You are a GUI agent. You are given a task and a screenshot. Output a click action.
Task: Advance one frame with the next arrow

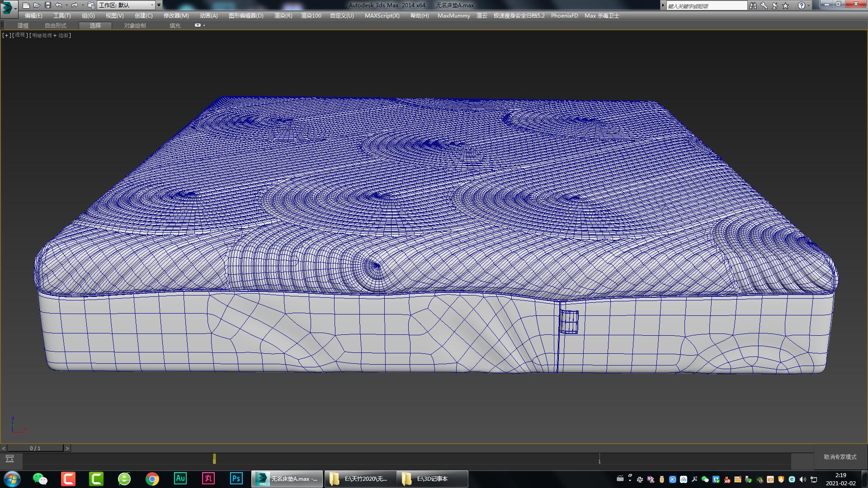click(x=67, y=448)
